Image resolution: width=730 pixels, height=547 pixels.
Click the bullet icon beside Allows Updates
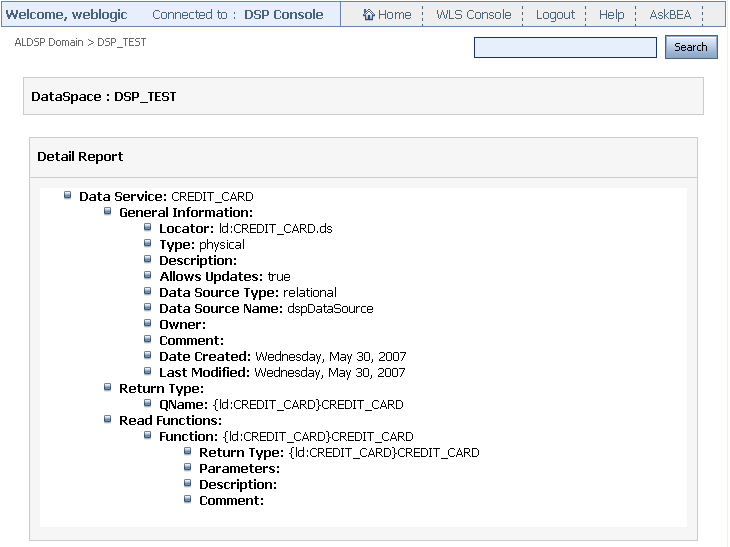click(x=148, y=275)
